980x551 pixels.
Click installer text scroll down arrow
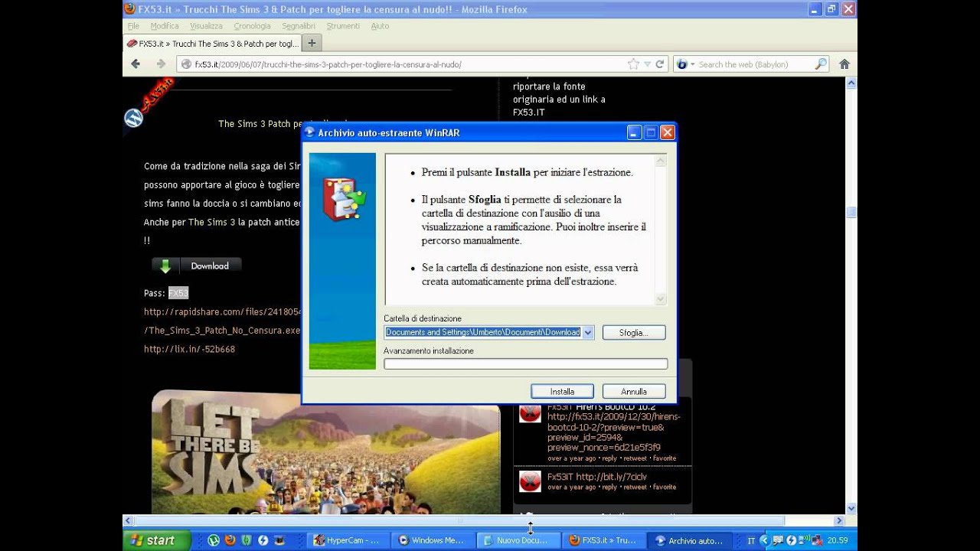coord(661,299)
